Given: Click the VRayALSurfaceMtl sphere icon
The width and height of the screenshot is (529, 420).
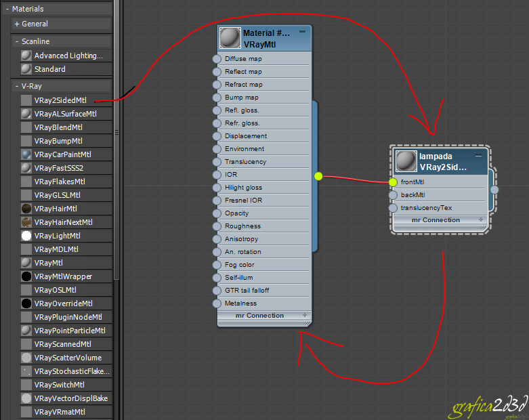Looking at the screenshot, I should pos(26,114).
